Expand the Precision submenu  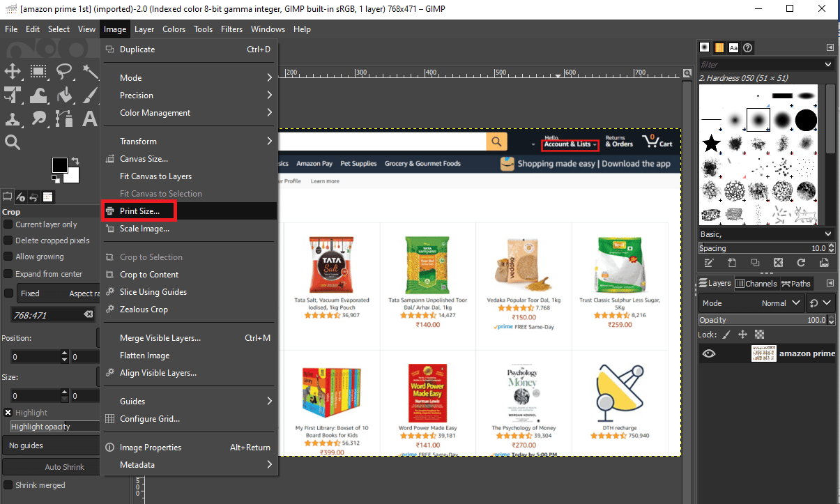click(190, 95)
